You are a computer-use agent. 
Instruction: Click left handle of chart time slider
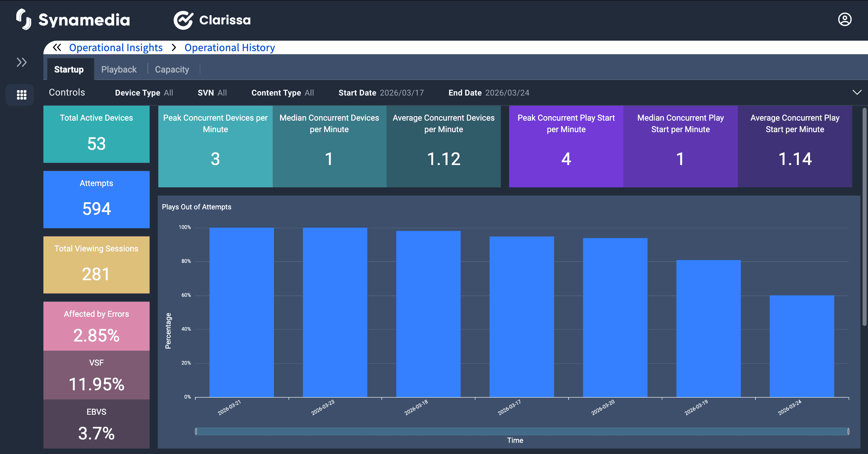196,431
